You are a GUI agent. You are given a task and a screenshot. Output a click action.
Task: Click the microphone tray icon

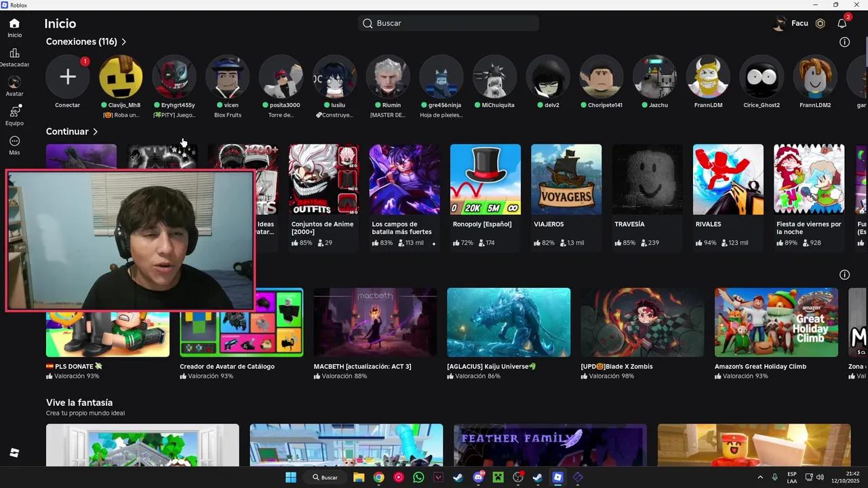tap(775, 477)
